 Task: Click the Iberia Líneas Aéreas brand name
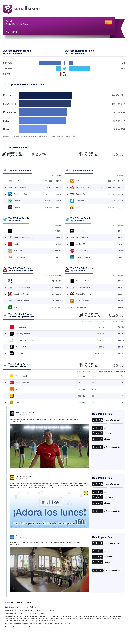pos(24,383)
